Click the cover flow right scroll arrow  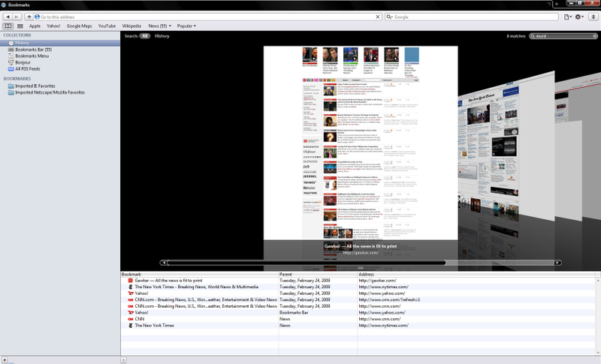[557, 263]
